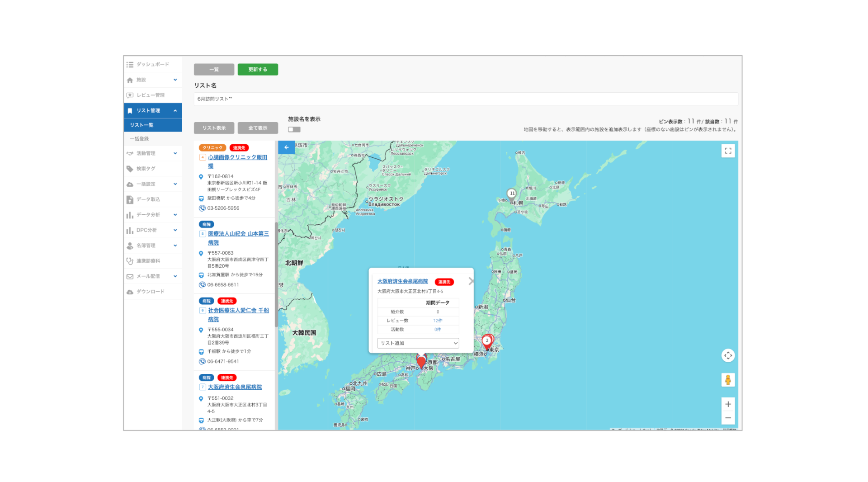Open 大阪府済生会泉尾病院 link in map popup
The image size is (868, 482).
pos(402,281)
